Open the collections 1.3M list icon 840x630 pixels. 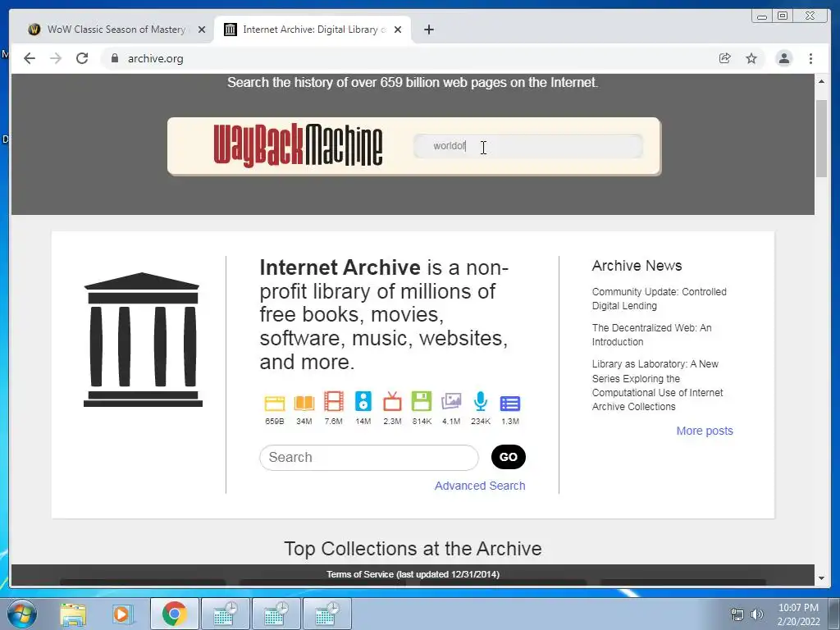point(510,404)
